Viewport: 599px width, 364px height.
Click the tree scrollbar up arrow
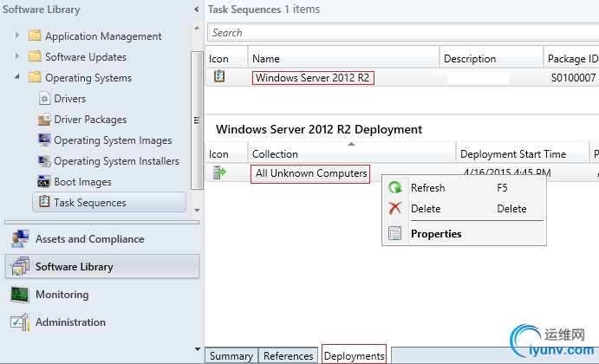coord(197,28)
